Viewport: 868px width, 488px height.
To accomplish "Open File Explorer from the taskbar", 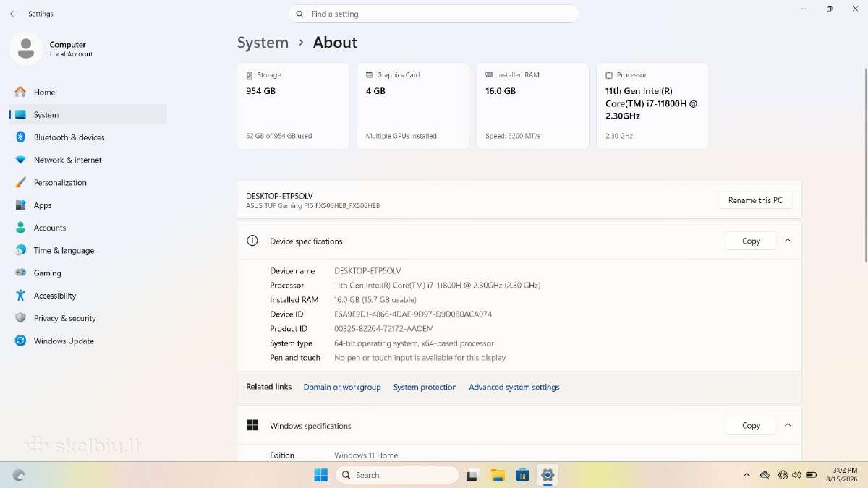I will [498, 475].
